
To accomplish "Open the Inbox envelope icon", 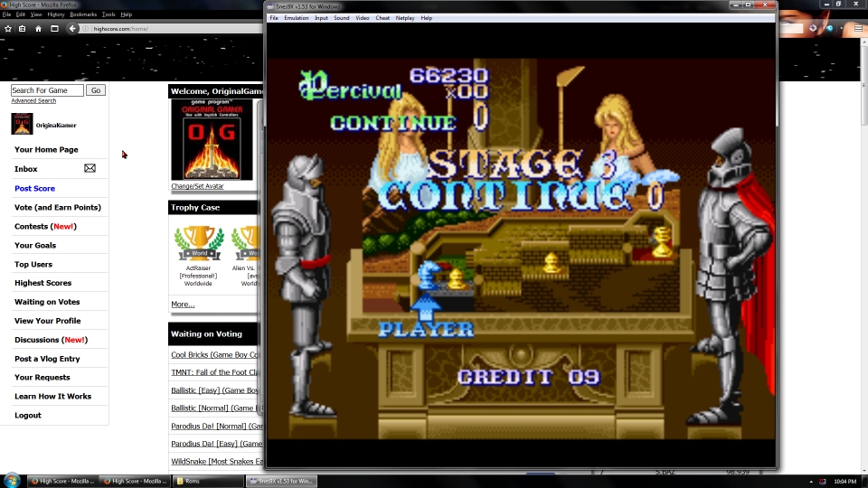I will pyautogui.click(x=90, y=168).
